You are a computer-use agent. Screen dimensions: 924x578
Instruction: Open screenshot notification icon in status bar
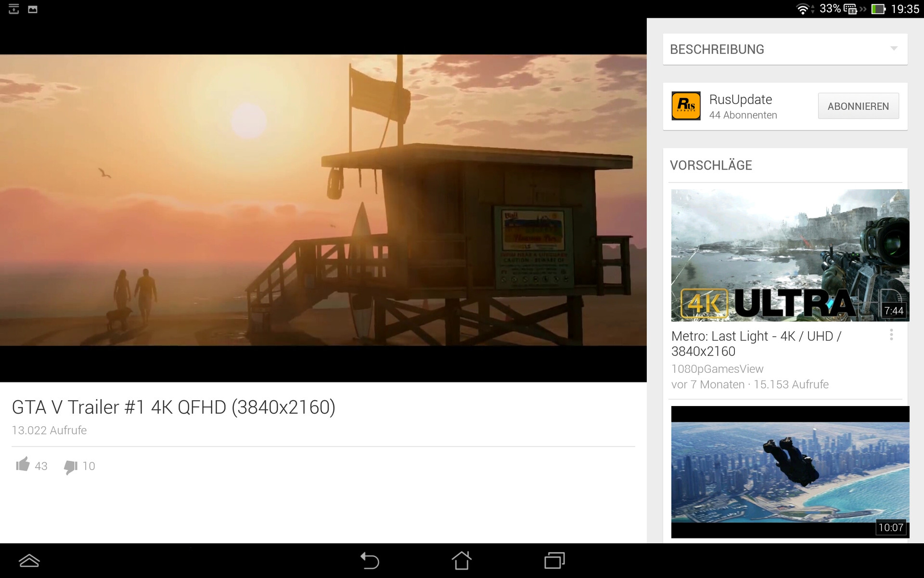[x=33, y=9]
